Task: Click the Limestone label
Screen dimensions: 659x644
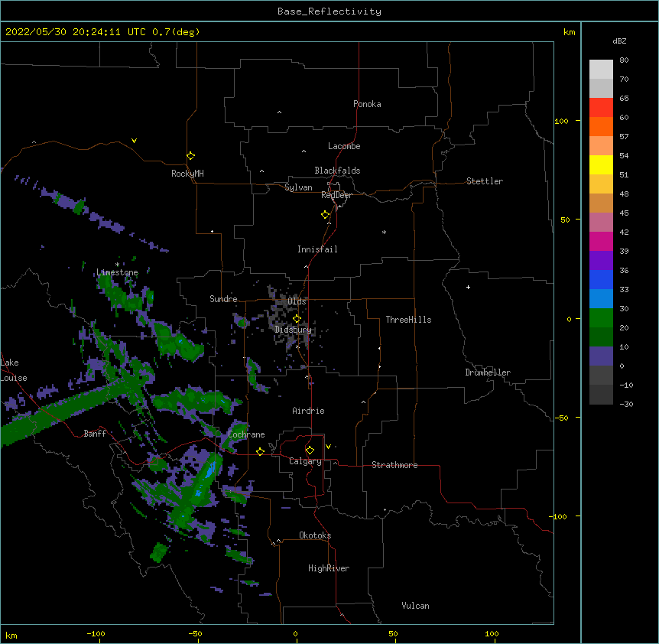Action: click(117, 272)
